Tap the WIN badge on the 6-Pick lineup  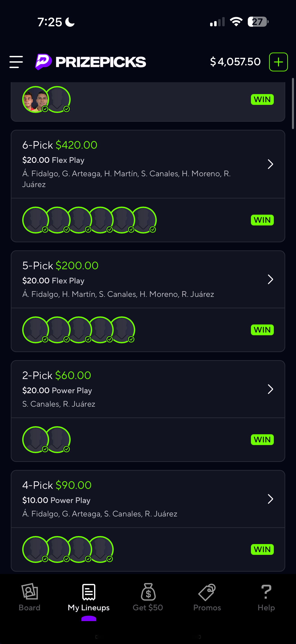[x=262, y=220]
